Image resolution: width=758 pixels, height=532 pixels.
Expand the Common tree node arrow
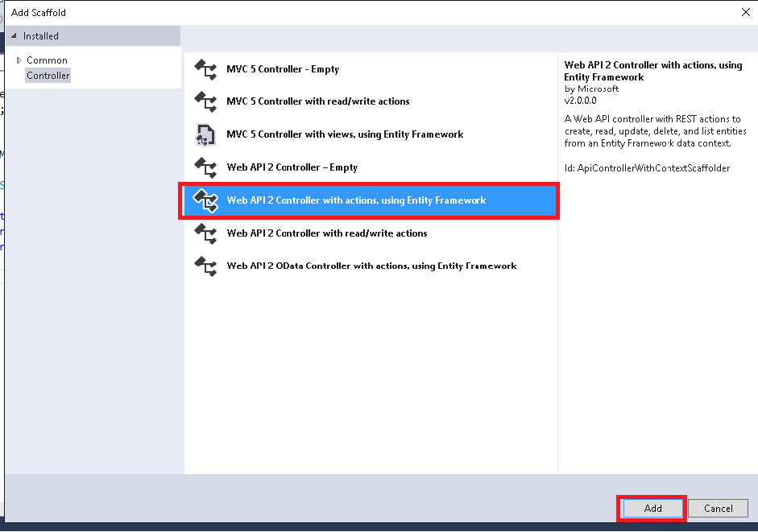click(x=19, y=60)
